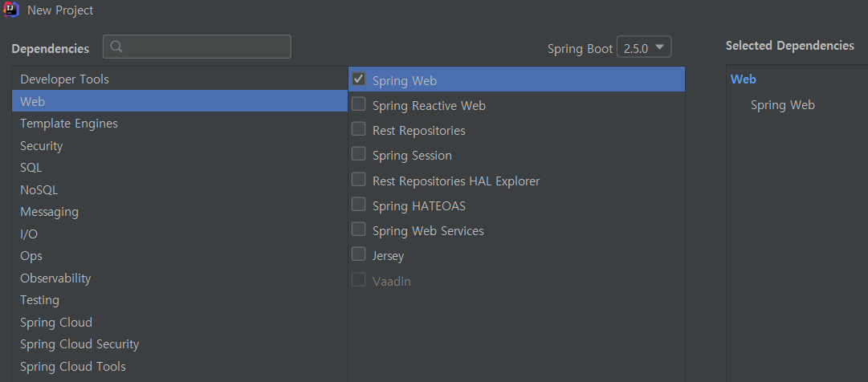This screenshot has width=868, height=382.
Task: Check the Rest Repositories checkbox
Action: click(x=359, y=129)
